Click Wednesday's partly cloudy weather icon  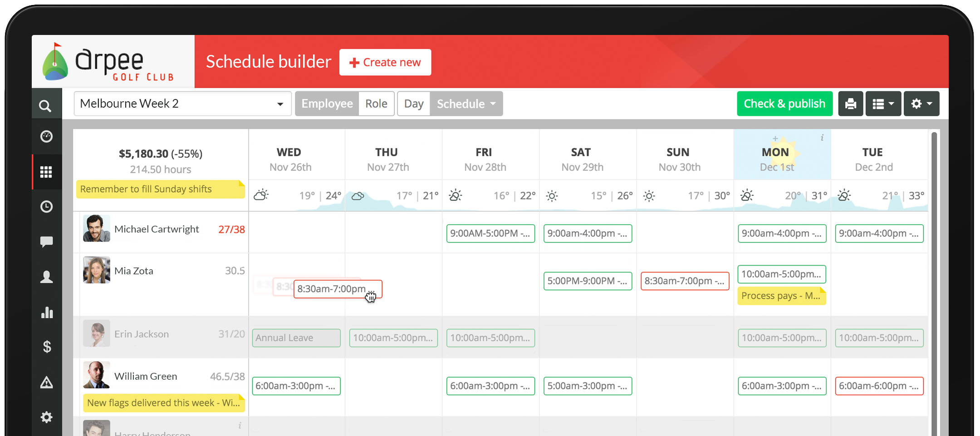coord(261,195)
